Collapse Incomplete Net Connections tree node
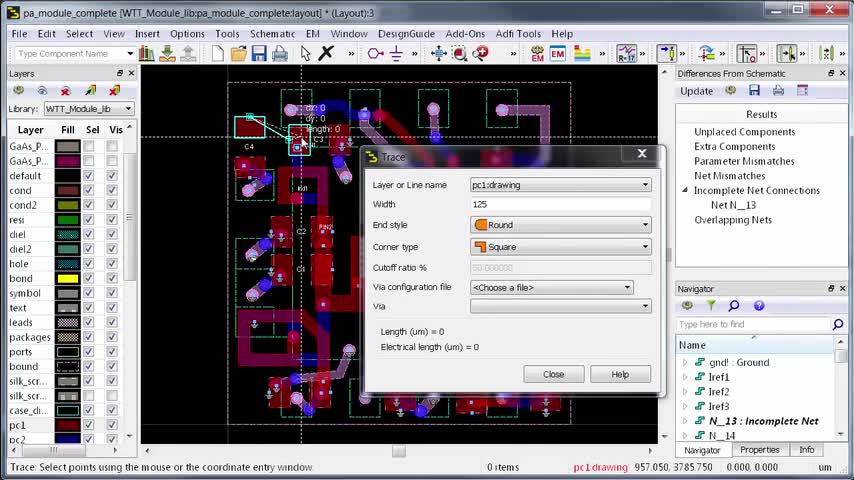This screenshot has height=480, width=854. pyautogui.click(x=685, y=190)
